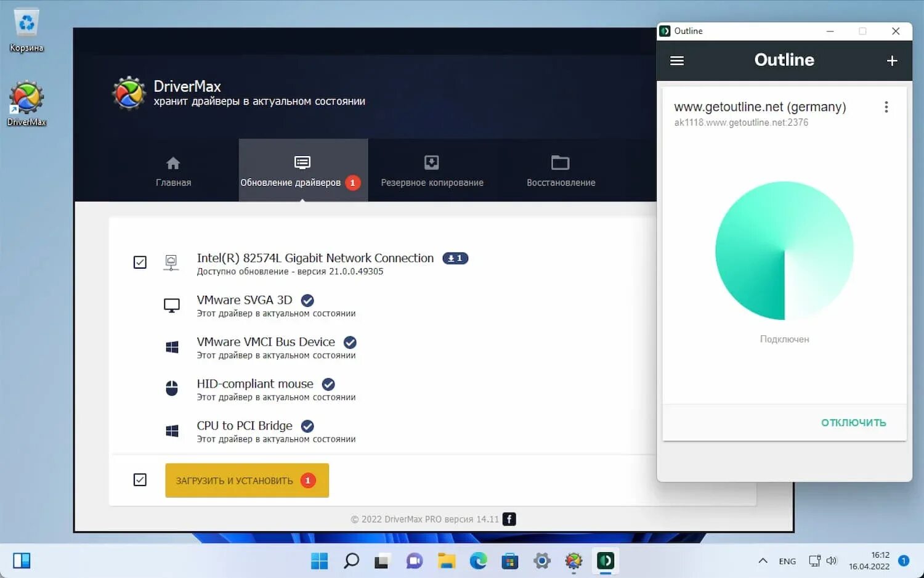
Task: Add a new Outline server with plus icon
Action: coord(892,60)
